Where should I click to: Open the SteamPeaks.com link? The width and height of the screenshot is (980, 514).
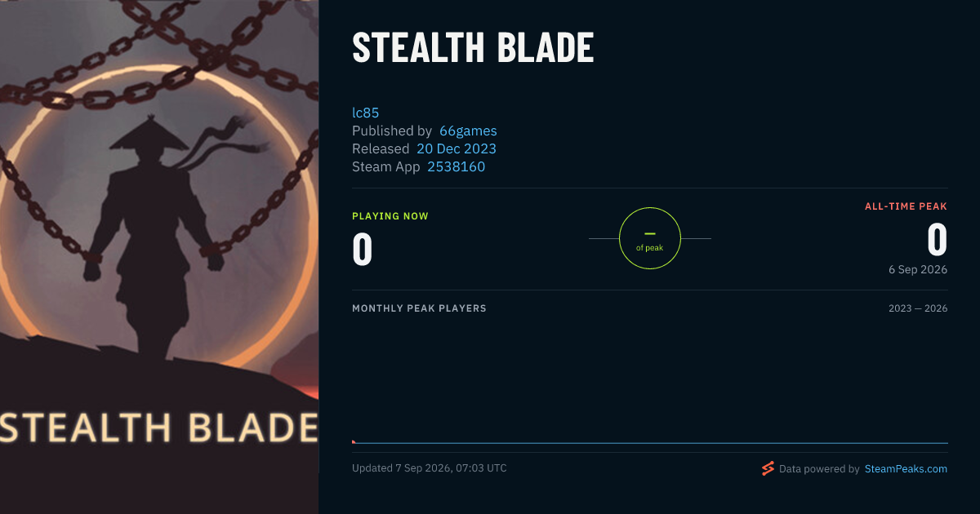pos(906,469)
